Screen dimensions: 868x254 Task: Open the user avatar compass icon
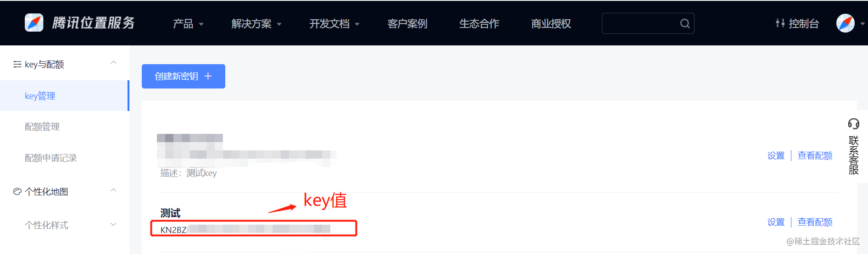[x=846, y=23]
